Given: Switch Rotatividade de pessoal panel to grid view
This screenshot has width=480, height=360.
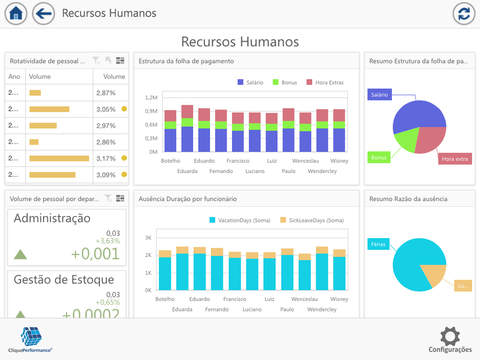Looking at the screenshot, I should [120, 60].
